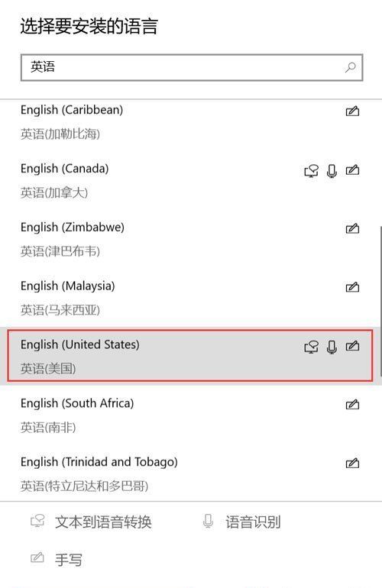Click speech recognition icon for English (United States)

coord(332,347)
